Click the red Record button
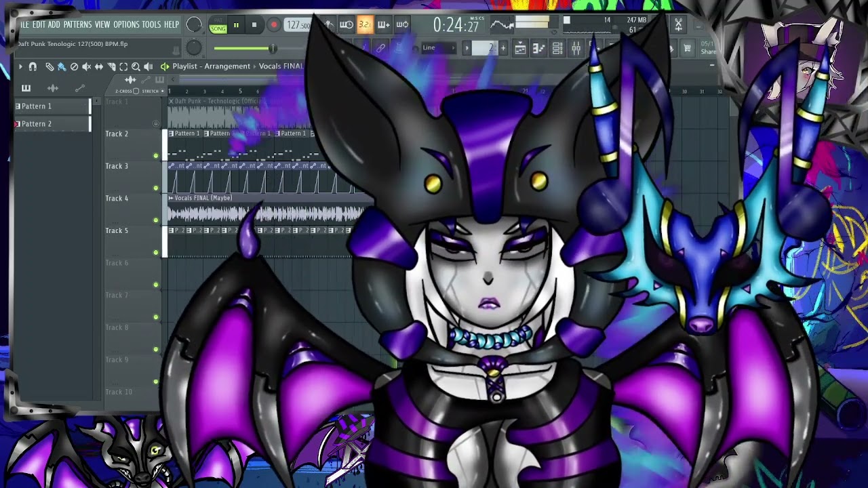 click(274, 25)
